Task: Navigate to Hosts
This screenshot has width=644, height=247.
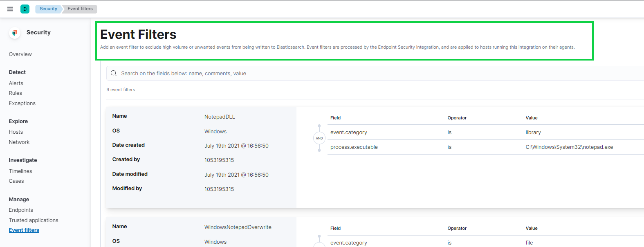Action: coord(16,132)
